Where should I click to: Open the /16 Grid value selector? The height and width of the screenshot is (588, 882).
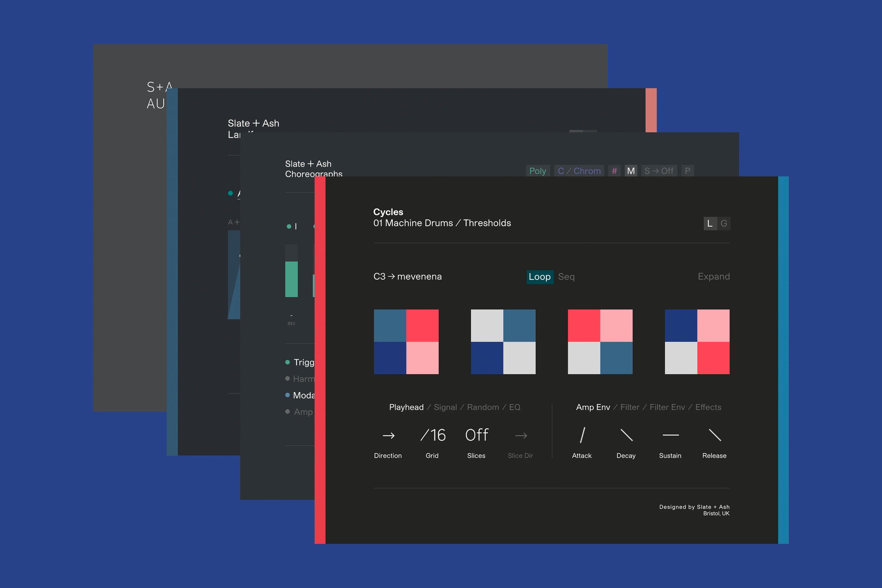433,435
